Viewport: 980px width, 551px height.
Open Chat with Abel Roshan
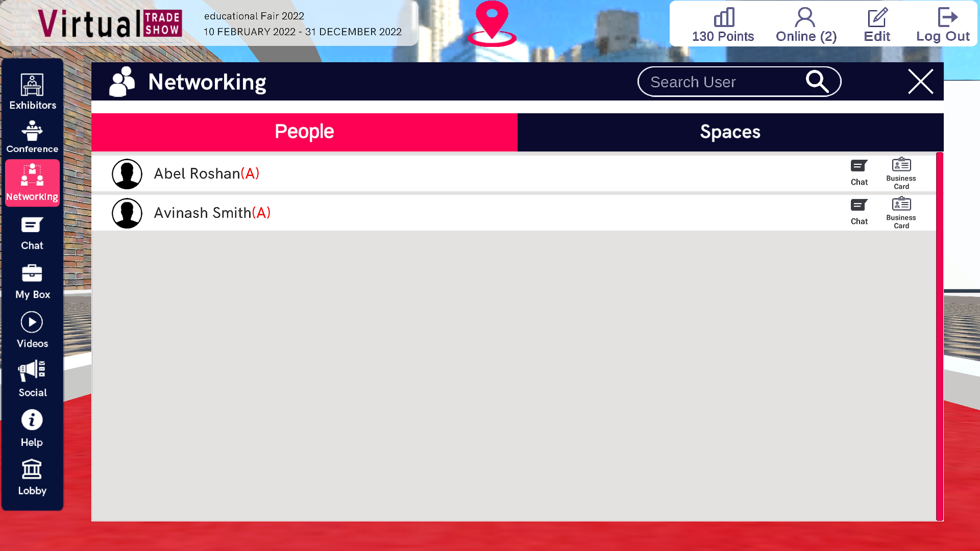coord(859,171)
